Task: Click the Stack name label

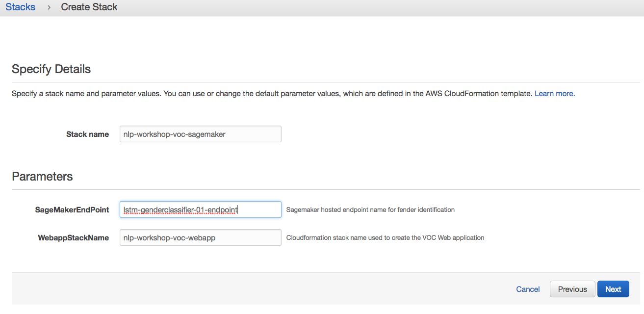Action: click(87, 134)
